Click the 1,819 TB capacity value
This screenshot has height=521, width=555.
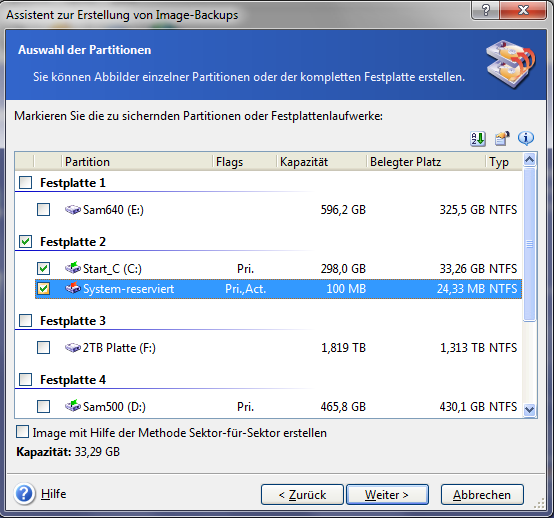point(343,348)
